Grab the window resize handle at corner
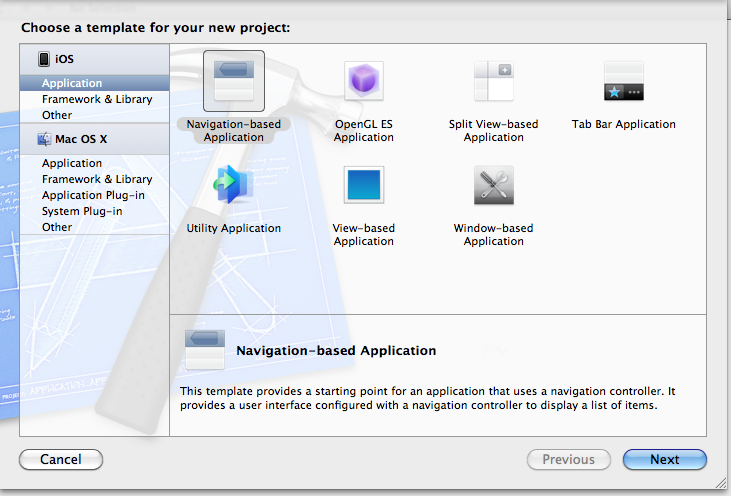Screen dimensions: 731x496 pos(721,482)
